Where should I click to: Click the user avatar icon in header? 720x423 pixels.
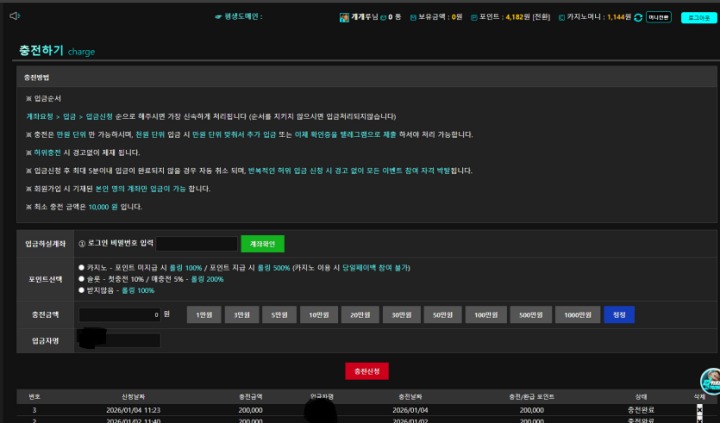[x=344, y=17]
